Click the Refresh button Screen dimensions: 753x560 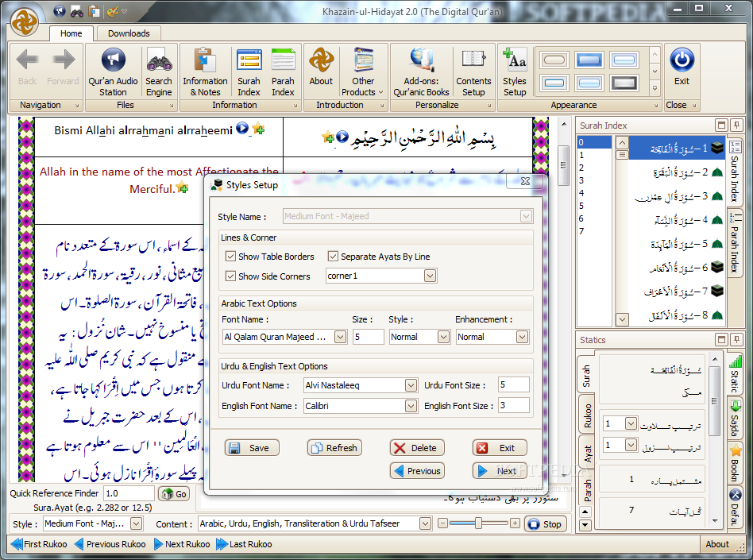(x=334, y=448)
